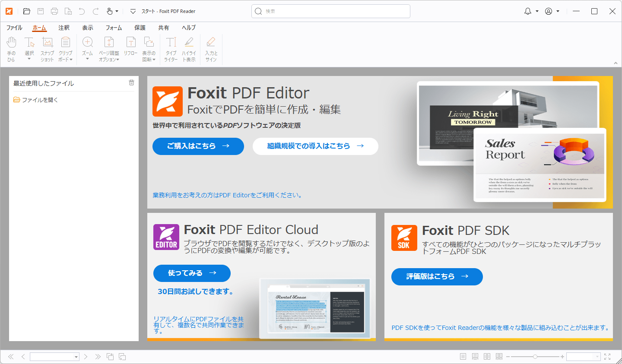Activate the スナップショット snapshot tool
The height and width of the screenshot is (364, 622).
coord(47,49)
